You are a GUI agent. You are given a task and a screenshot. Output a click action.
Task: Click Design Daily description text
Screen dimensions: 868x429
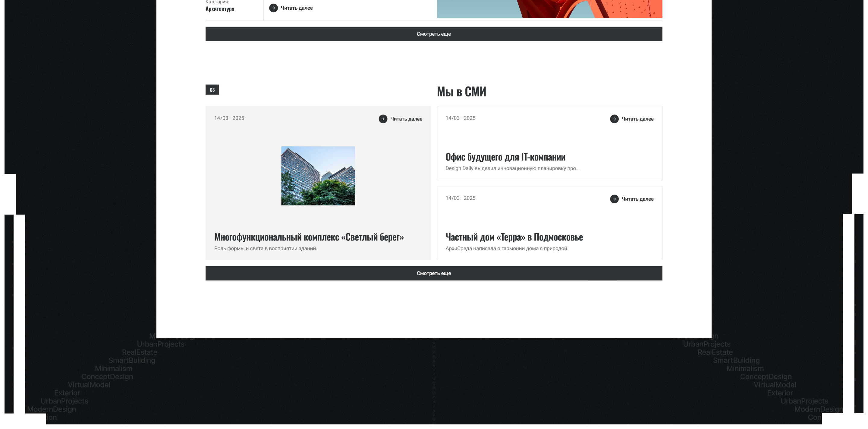[512, 168]
